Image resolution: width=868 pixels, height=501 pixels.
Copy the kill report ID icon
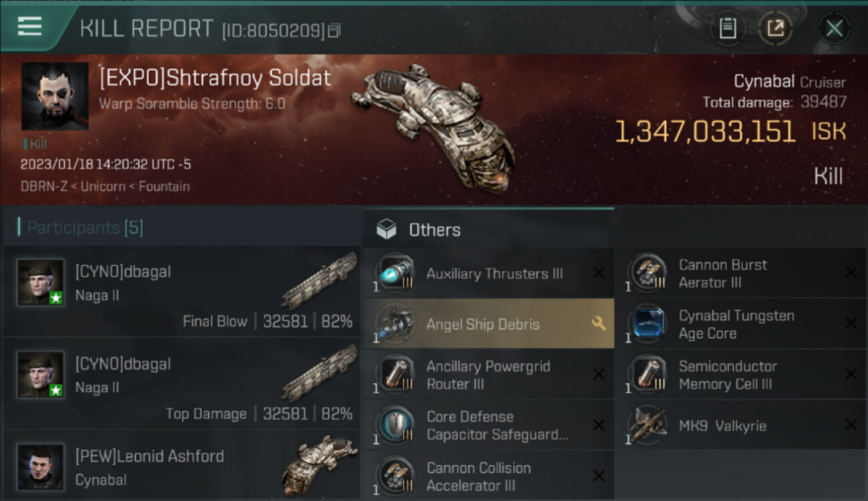click(335, 30)
